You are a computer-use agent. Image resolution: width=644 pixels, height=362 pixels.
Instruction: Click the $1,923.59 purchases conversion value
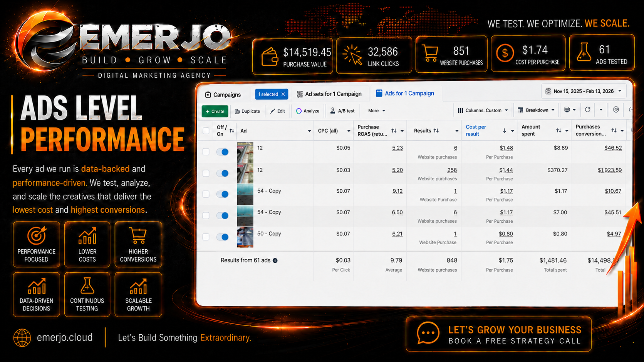(610, 170)
